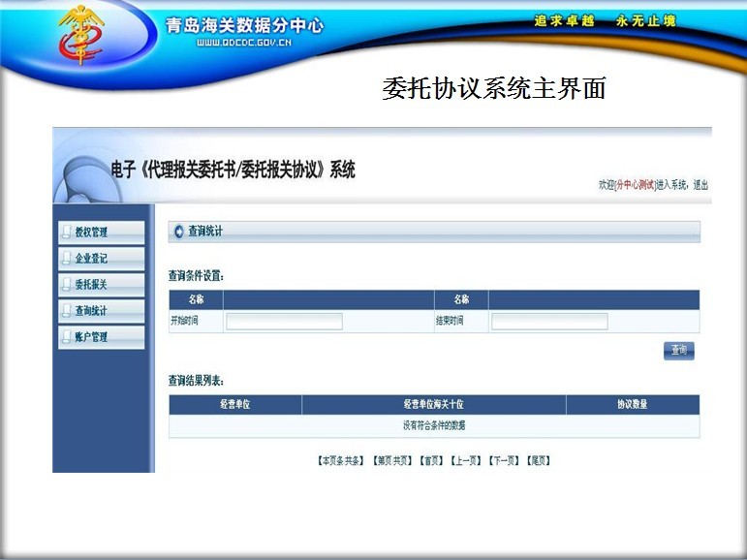The width and height of the screenshot is (747, 560).
Task: Click the document icon beside 授权管理
Action: 66,233
